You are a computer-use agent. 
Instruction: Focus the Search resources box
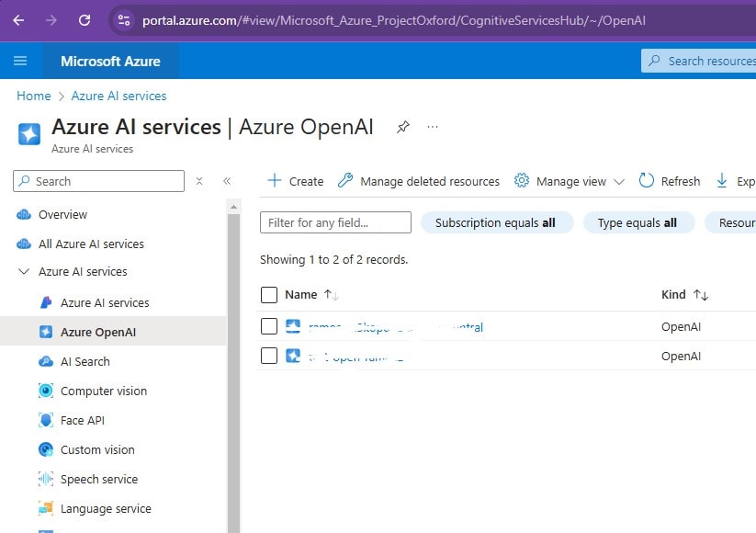point(699,61)
